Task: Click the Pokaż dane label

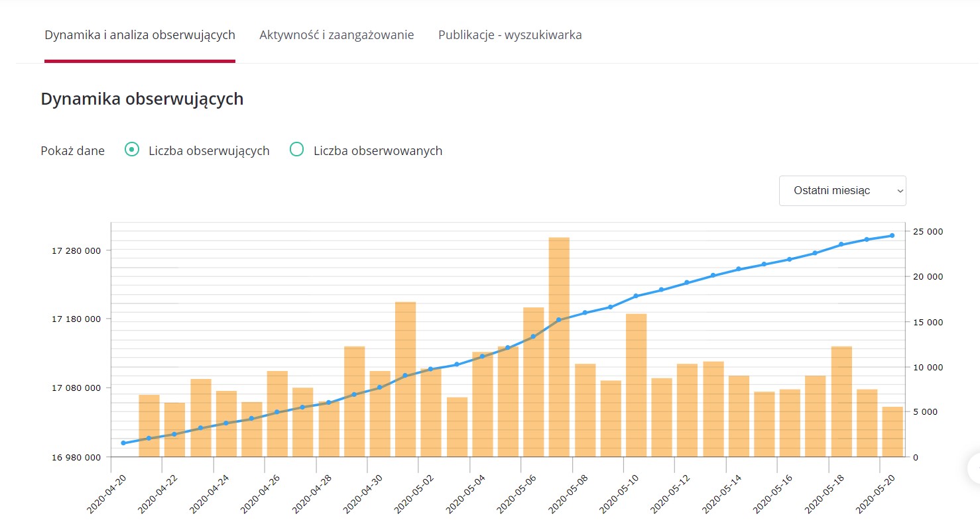Action: pyautogui.click(x=72, y=150)
